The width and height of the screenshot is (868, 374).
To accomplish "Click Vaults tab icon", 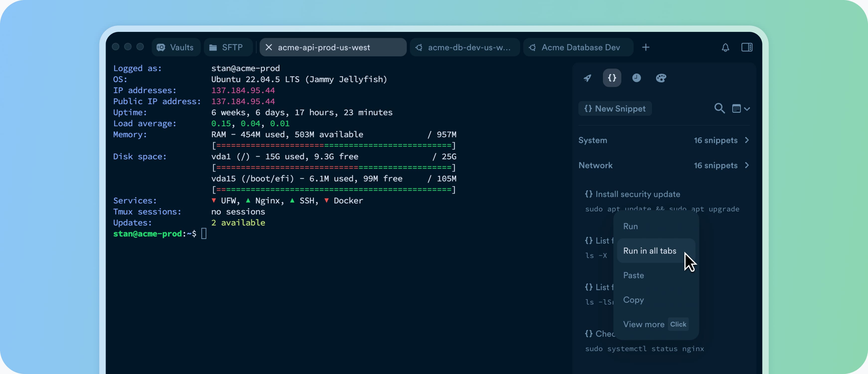I will (161, 48).
